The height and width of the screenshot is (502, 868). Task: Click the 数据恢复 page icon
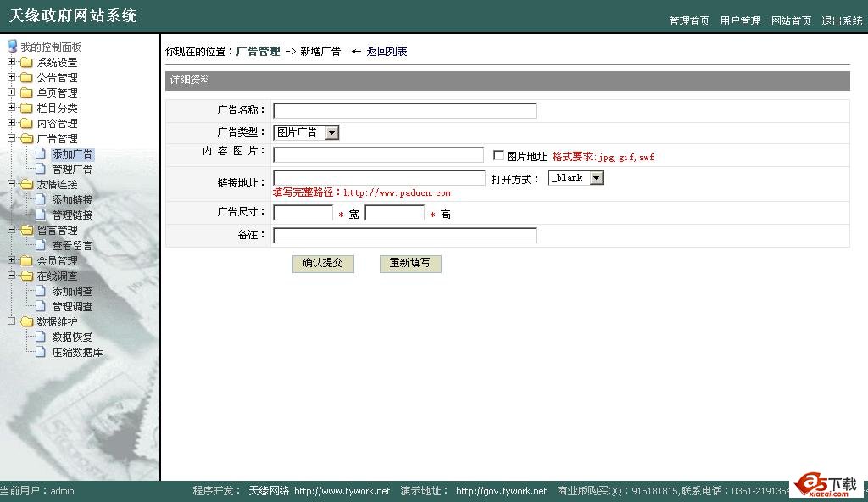coord(41,337)
